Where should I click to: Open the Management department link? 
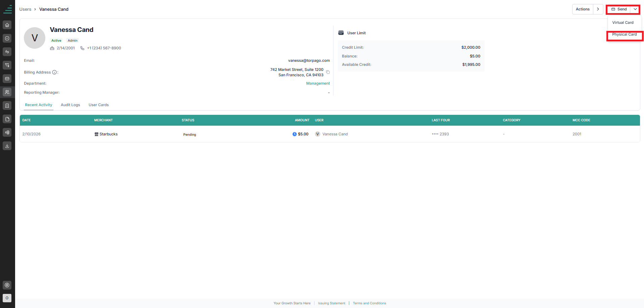tap(318, 83)
